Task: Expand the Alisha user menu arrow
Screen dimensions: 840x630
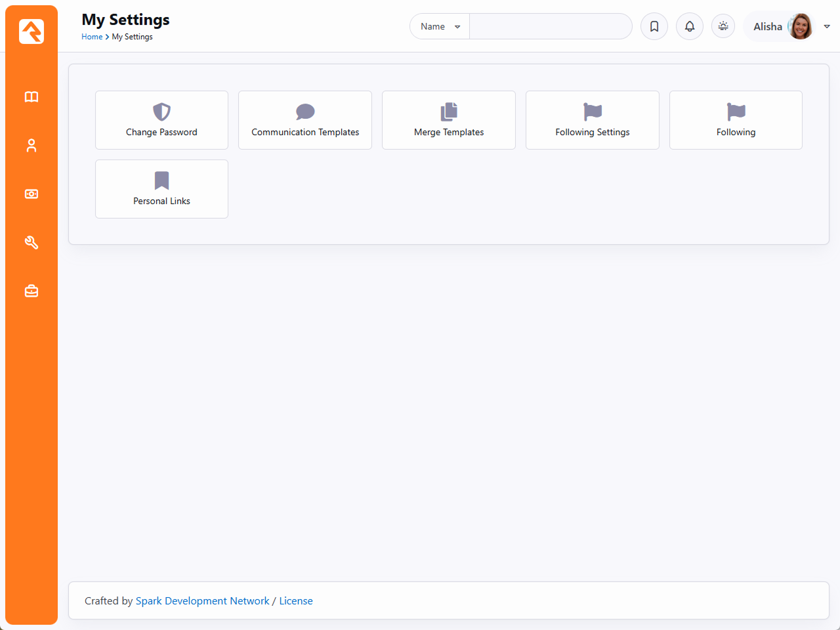Action: [827, 26]
